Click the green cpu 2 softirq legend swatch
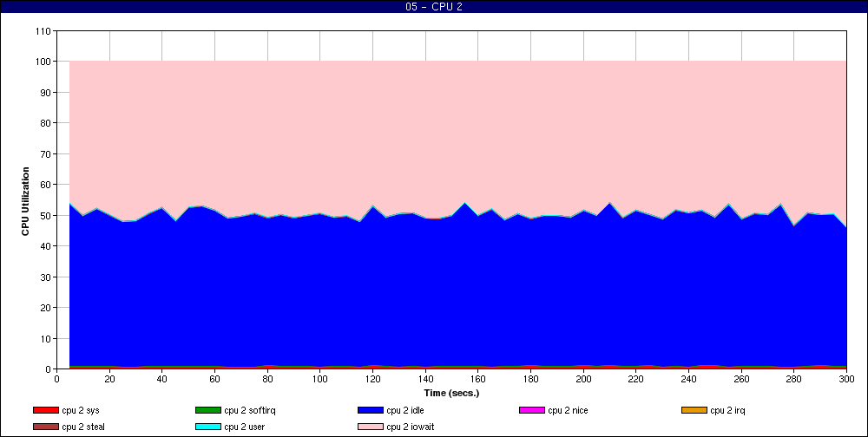868x437 pixels. click(x=208, y=410)
